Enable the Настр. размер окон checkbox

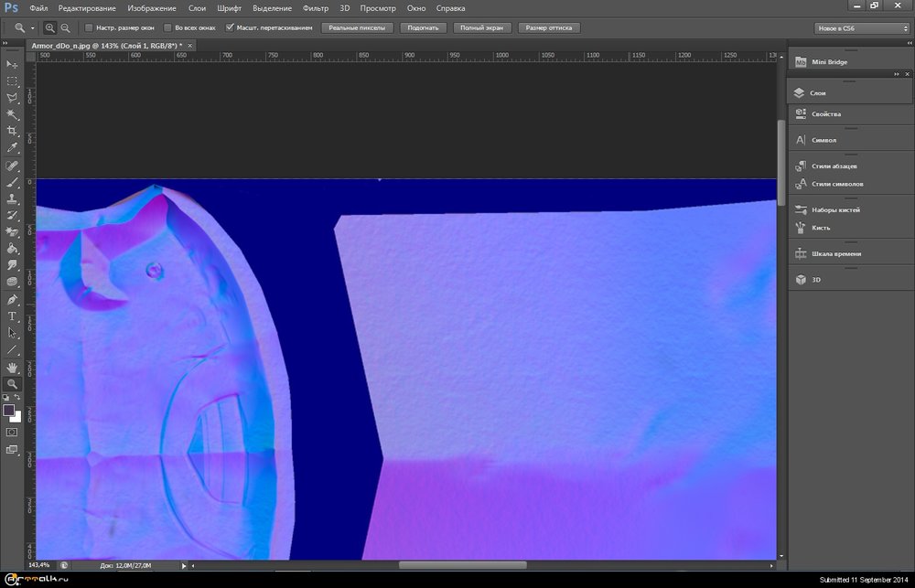click(88, 27)
